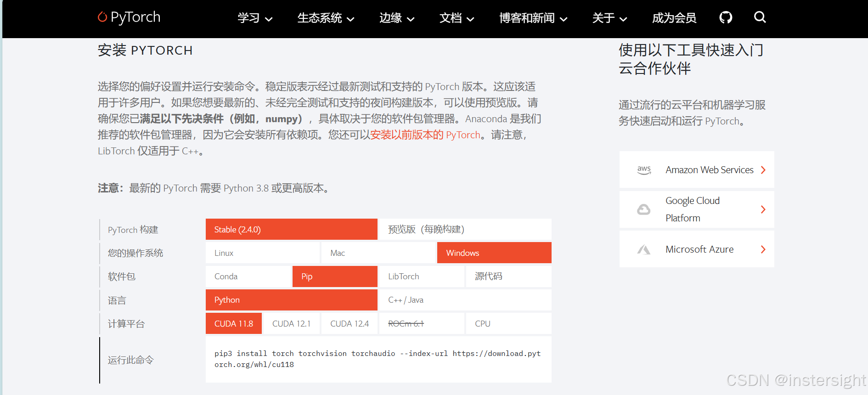Open Google Cloud Platform arrow chevron

[763, 209]
